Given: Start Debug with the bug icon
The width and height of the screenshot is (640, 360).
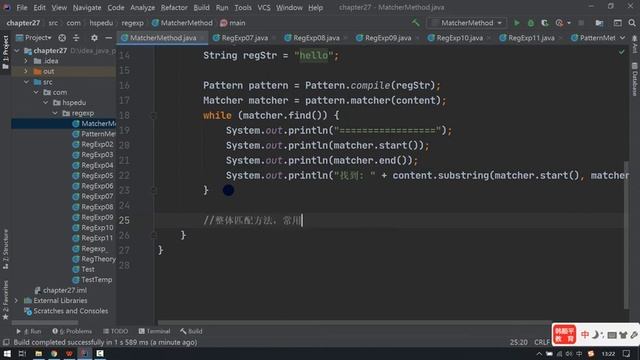Looking at the screenshot, I should click(x=531, y=23).
